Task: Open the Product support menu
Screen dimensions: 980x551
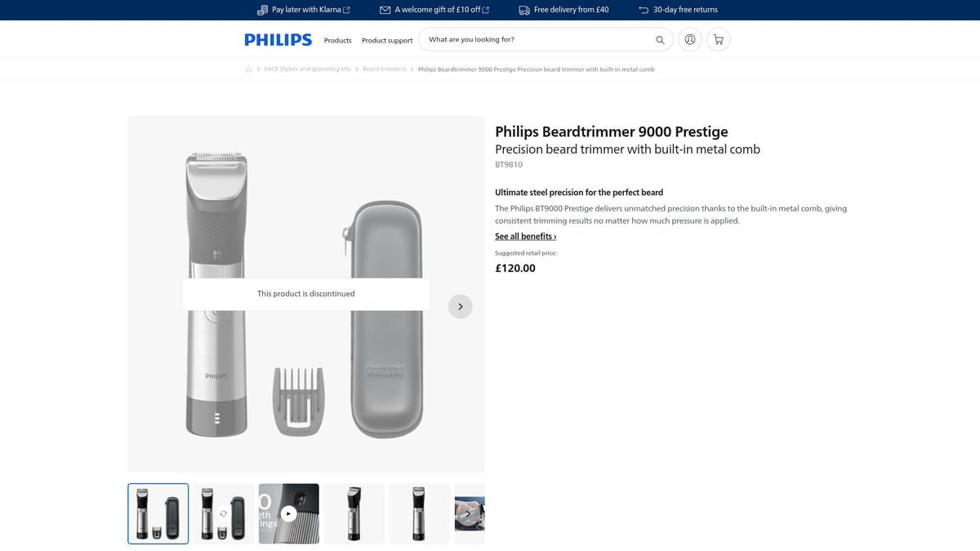Action: coord(386,39)
